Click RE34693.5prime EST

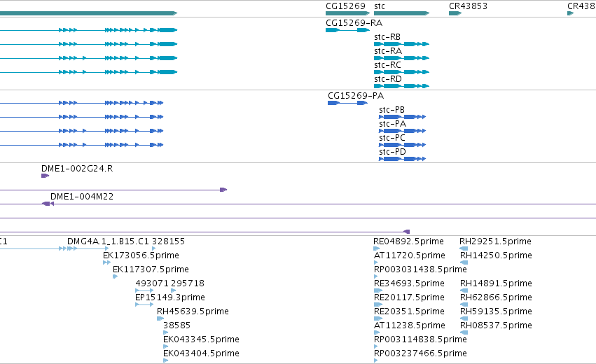(x=377, y=290)
